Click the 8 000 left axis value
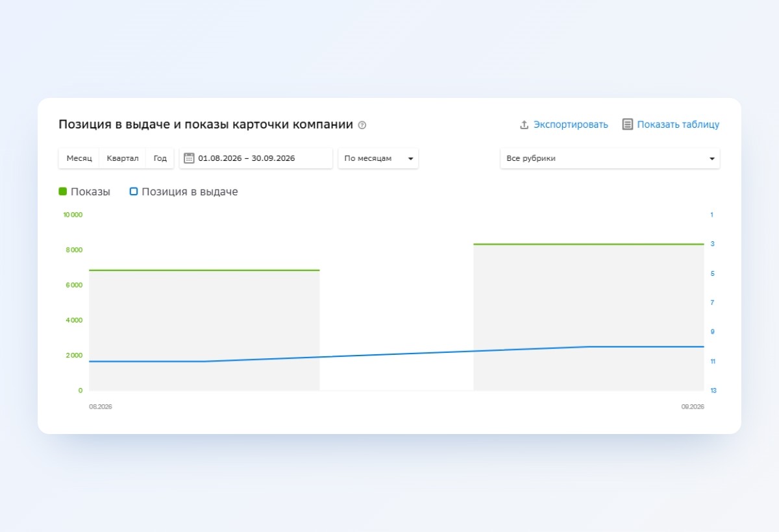The height and width of the screenshot is (532, 779). pos(74,250)
